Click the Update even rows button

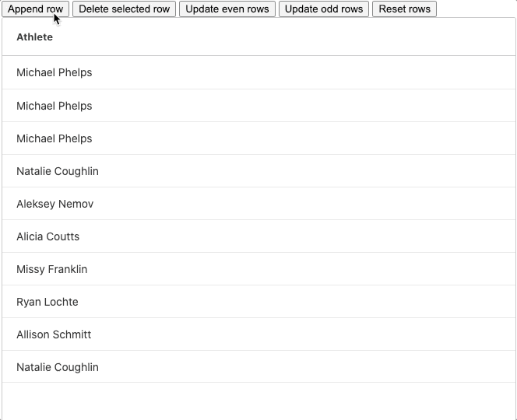click(227, 9)
